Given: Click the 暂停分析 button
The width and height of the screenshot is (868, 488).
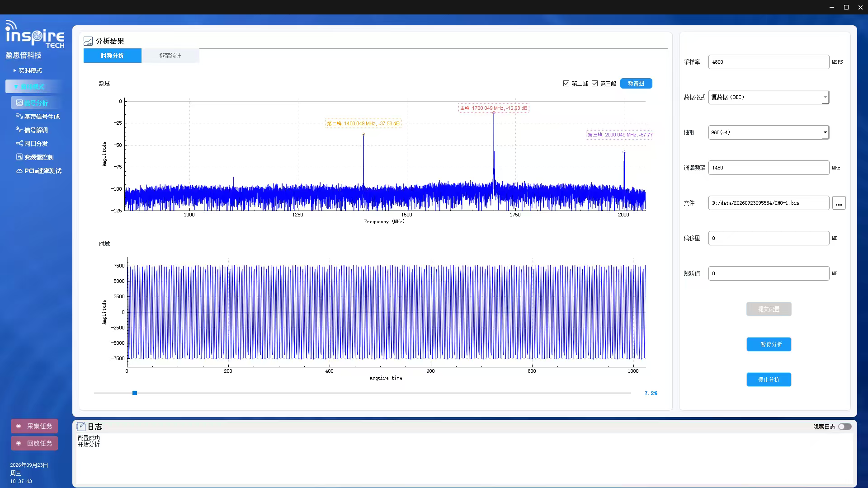Looking at the screenshot, I should tap(769, 344).
